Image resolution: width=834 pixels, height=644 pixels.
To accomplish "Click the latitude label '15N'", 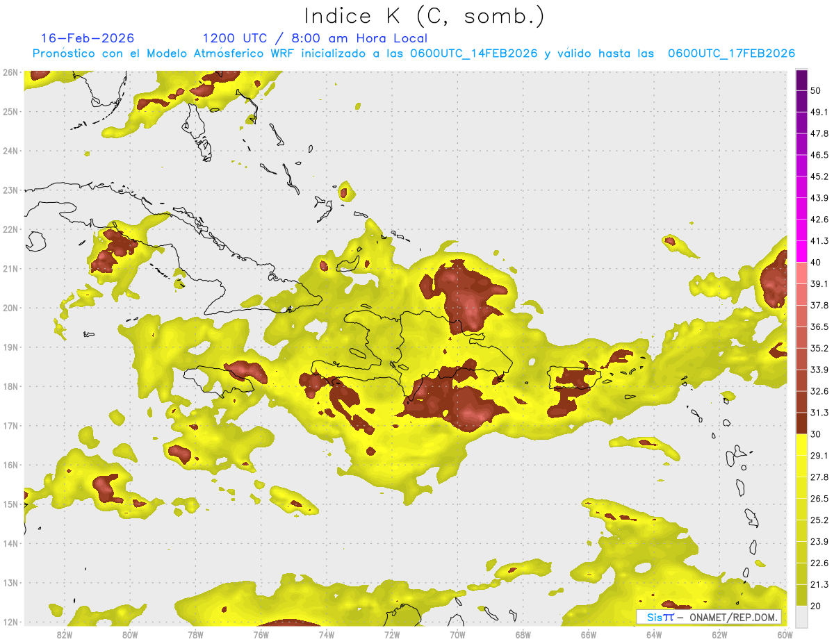I will tap(10, 504).
